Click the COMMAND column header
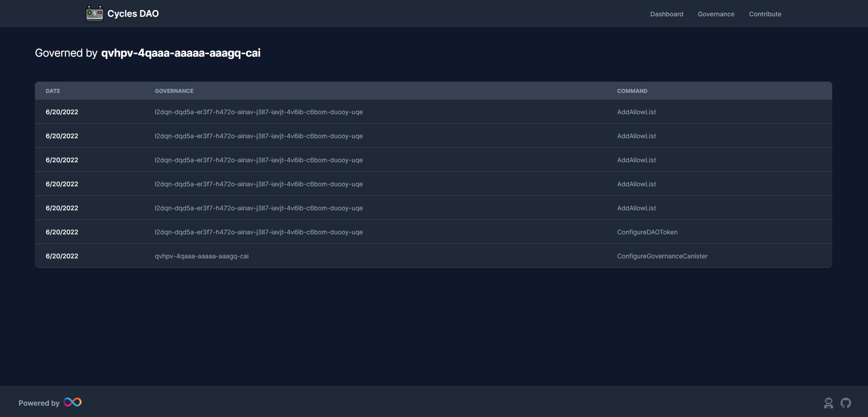868x417 pixels. point(632,91)
